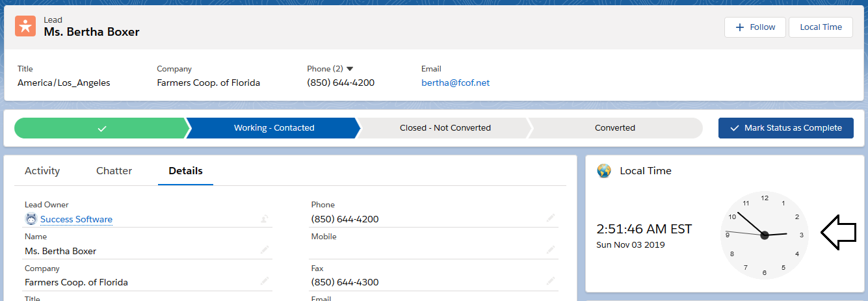Screen dimensions: 868x301
Task: Click the Success Software owner avatar icon
Action: pos(31,219)
